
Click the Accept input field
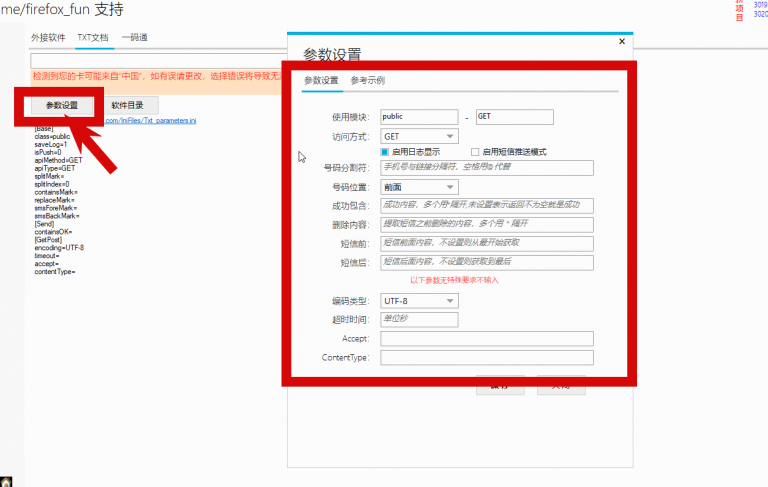click(487, 339)
